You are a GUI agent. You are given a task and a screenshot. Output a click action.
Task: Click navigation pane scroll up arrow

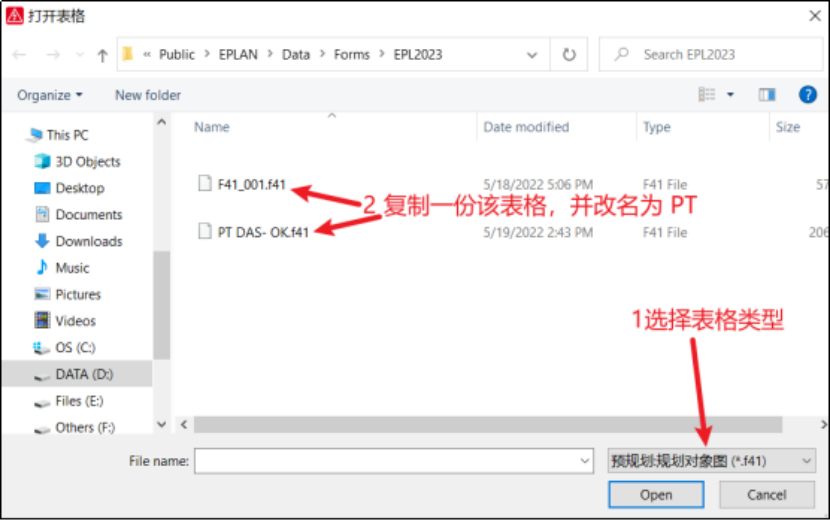161,122
